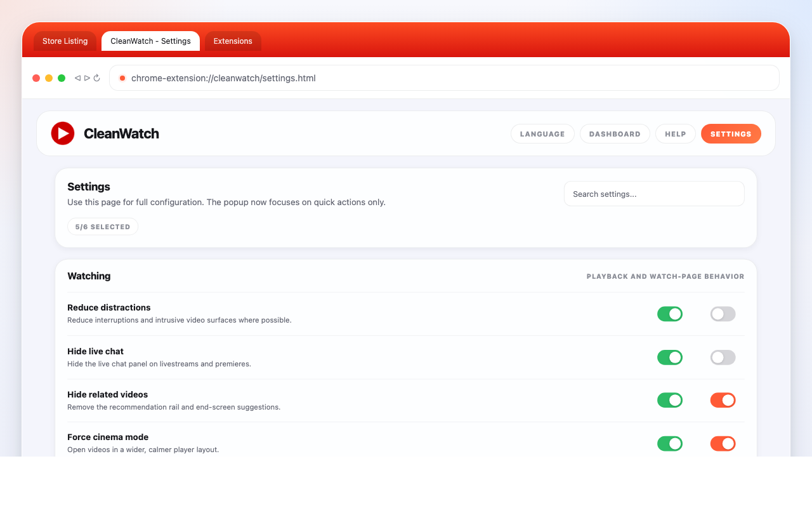This screenshot has height=508, width=812.
Task: Click the 5/6 Selected badge
Action: (x=103, y=227)
